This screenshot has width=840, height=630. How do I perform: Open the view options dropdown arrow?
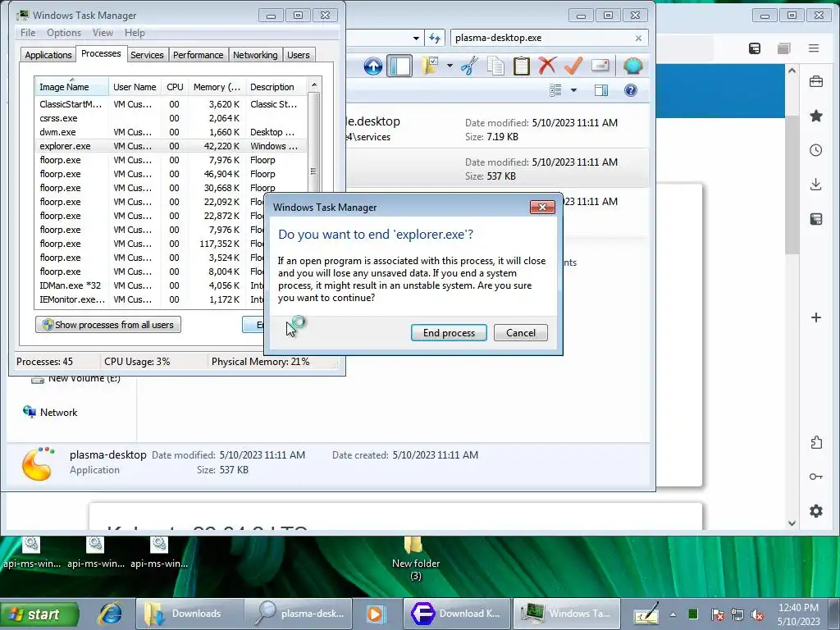point(573,90)
